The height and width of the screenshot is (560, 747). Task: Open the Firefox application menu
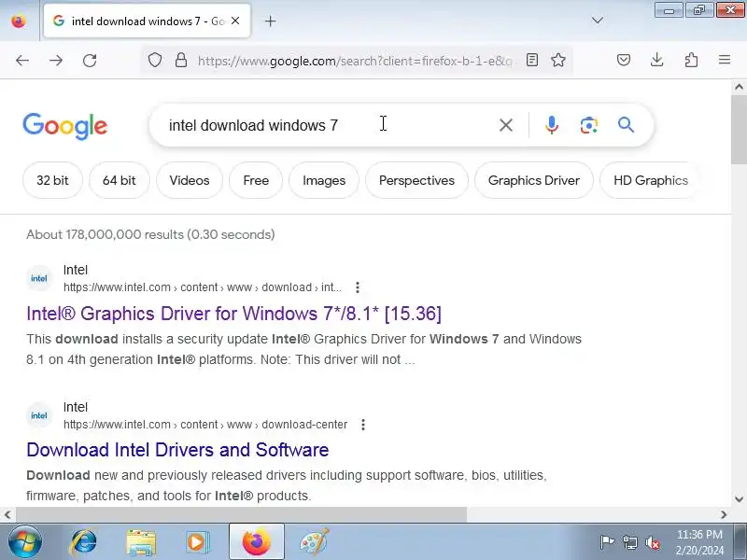click(x=725, y=60)
